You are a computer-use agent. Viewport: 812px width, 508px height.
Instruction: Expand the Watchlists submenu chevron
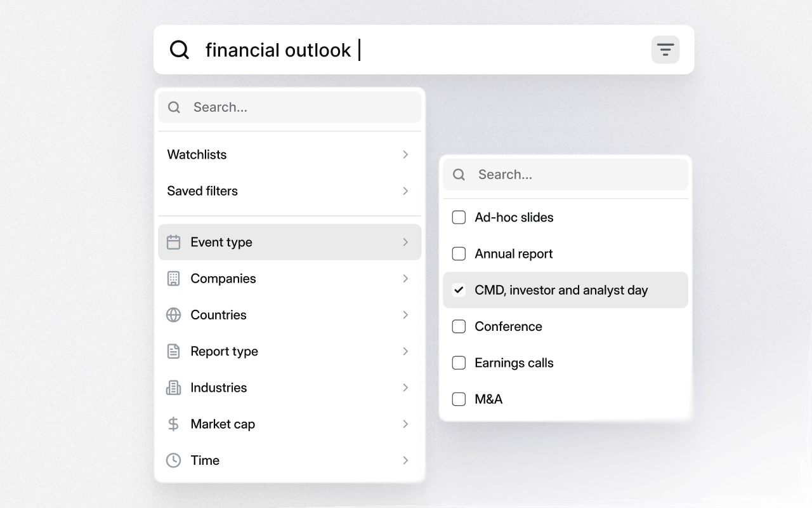[x=405, y=154]
